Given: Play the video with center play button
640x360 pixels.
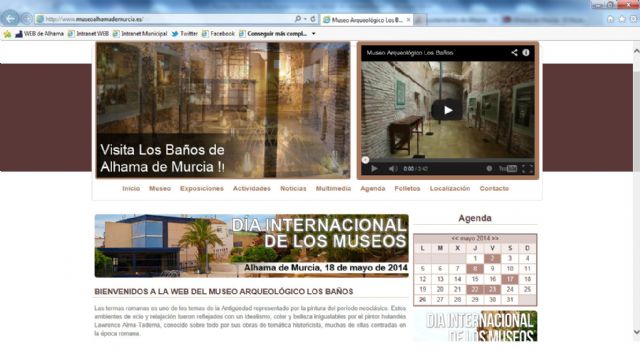Looking at the screenshot, I should click(x=448, y=110).
